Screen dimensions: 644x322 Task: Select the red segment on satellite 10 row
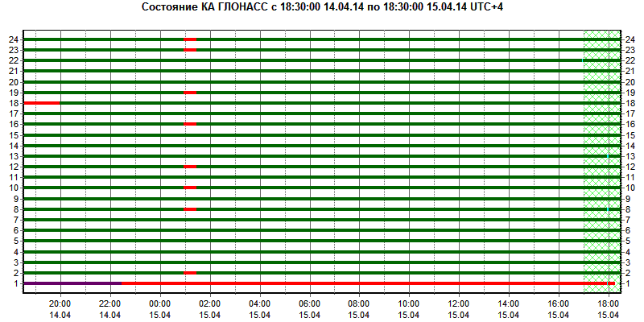[190, 188]
